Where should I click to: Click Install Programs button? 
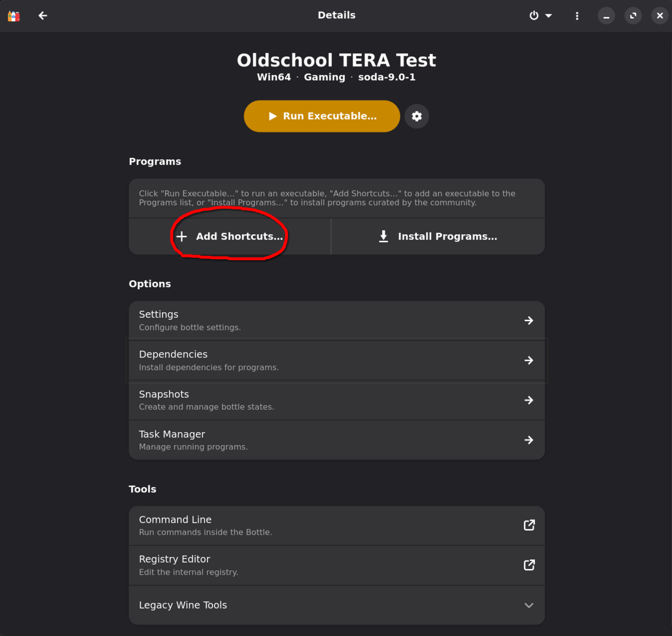[438, 236]
